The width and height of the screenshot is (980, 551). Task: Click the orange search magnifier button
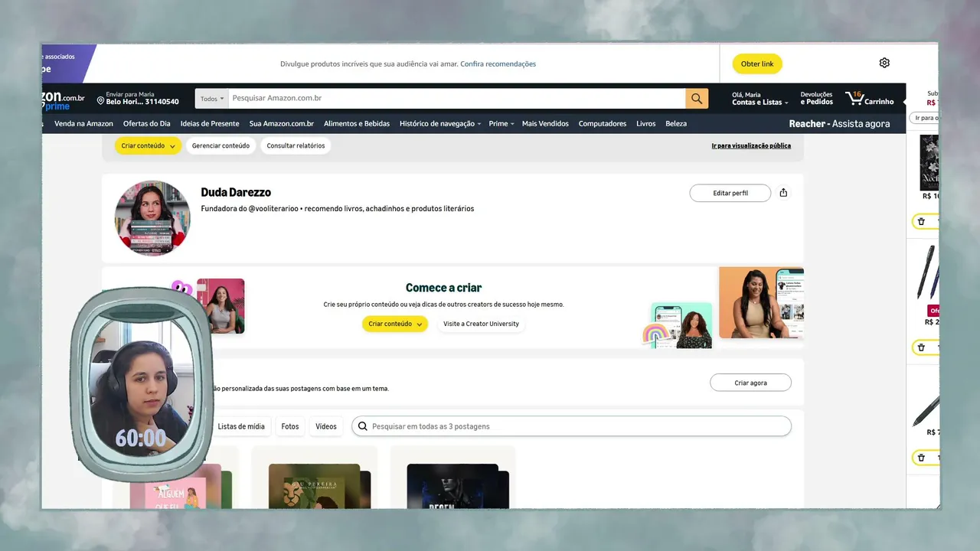(x=697, y=99)
